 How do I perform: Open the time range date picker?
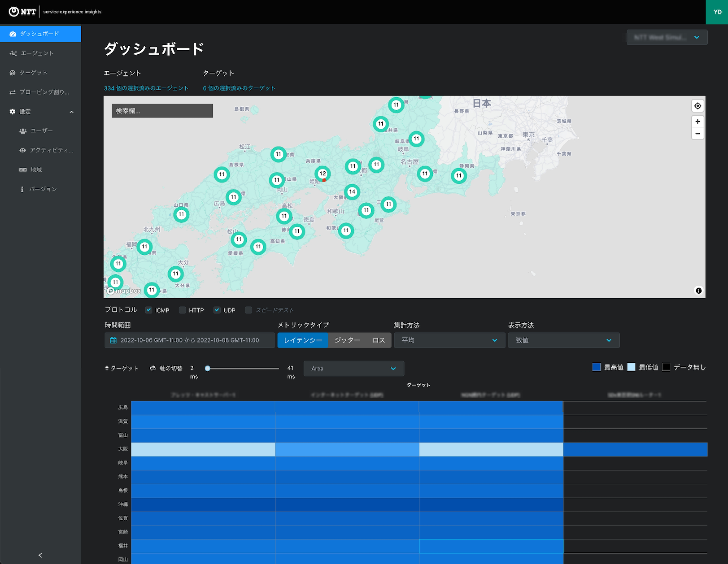pos(190,340)
